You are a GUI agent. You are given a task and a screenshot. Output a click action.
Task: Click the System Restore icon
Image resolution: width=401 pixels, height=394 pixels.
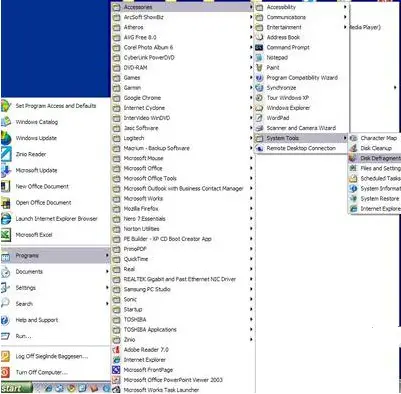tap(353, 198)
